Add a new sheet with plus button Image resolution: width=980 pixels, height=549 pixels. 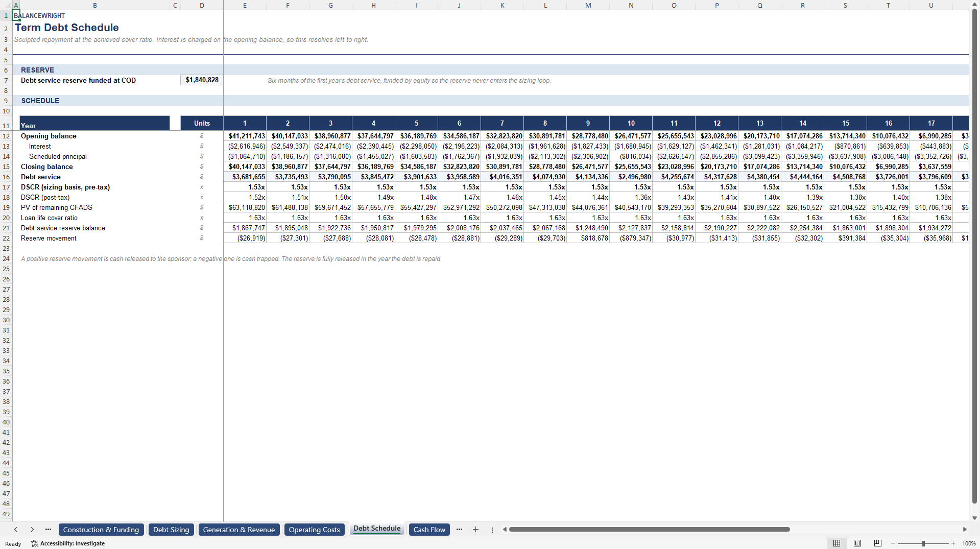475,530
